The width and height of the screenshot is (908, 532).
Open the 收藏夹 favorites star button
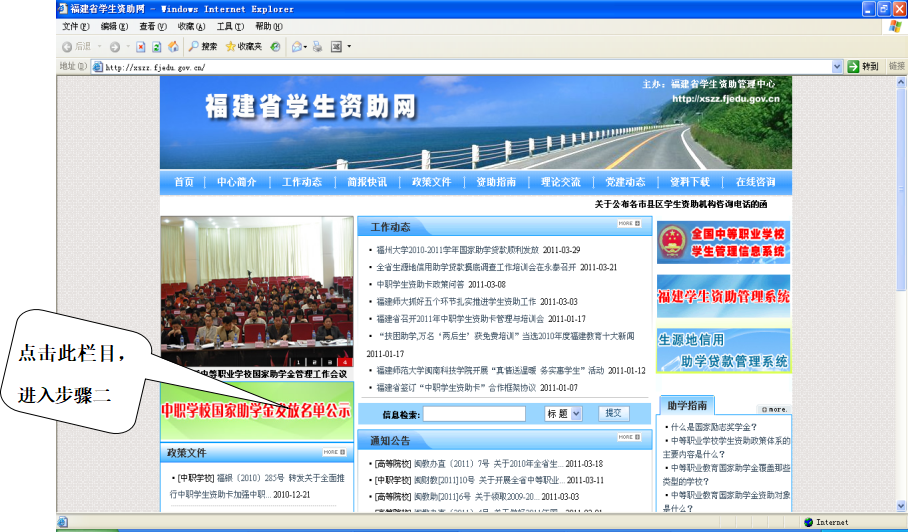click(244, 47)
